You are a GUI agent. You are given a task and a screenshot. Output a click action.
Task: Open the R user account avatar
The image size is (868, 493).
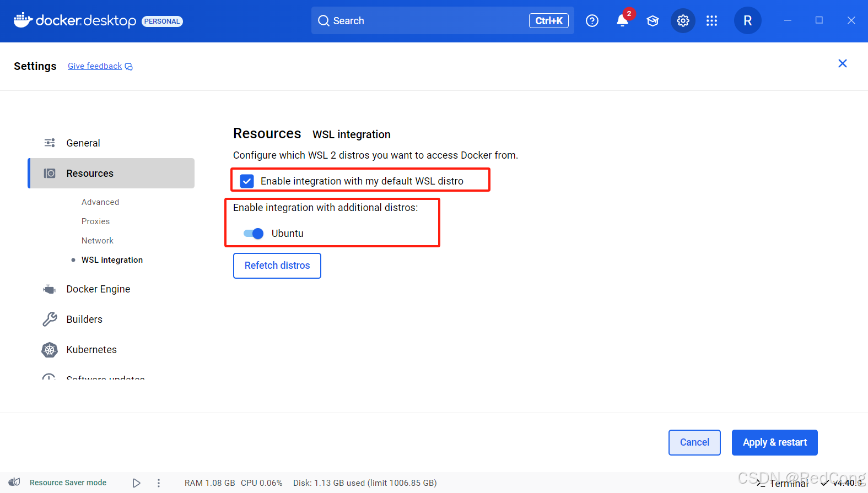(747, 21)
